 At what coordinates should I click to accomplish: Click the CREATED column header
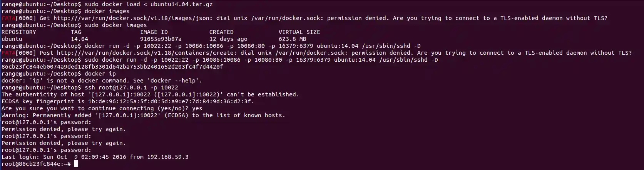point(221,32)
